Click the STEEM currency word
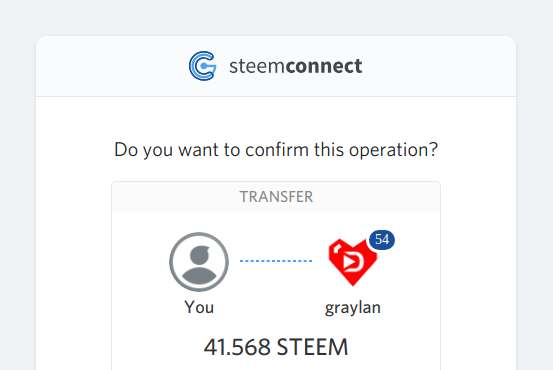The image size is (553, 370). pyautogui.click(x=312, y=347)
